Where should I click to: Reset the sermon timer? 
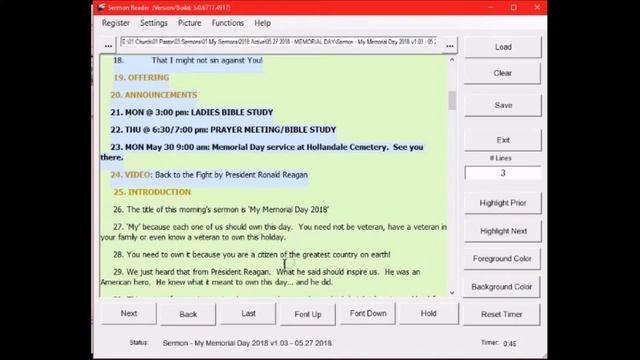[x=501, y=314]
